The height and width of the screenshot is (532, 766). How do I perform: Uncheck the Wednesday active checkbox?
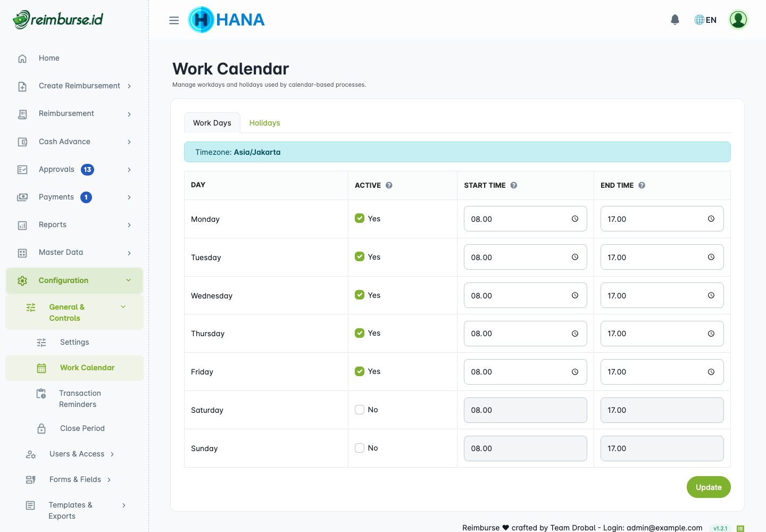pyautogui.click(x=360, y=295)
